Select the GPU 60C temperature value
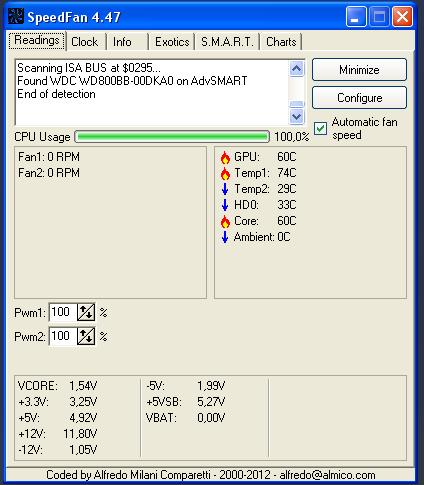The height and width of the screenshot is (485, 424). pos(287,157)
